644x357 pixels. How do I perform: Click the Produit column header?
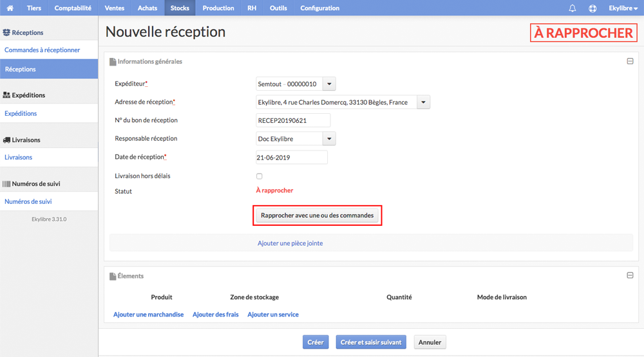(162, 297)
